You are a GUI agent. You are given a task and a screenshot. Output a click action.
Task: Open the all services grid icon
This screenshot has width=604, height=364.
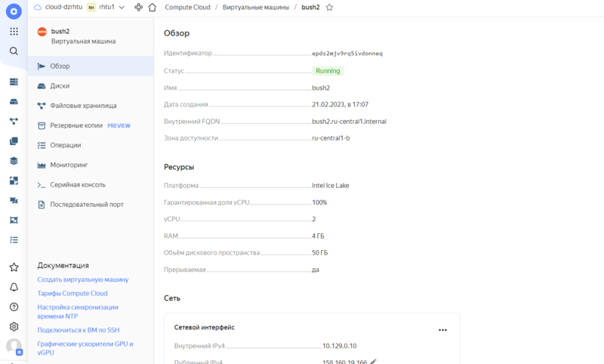14,32
